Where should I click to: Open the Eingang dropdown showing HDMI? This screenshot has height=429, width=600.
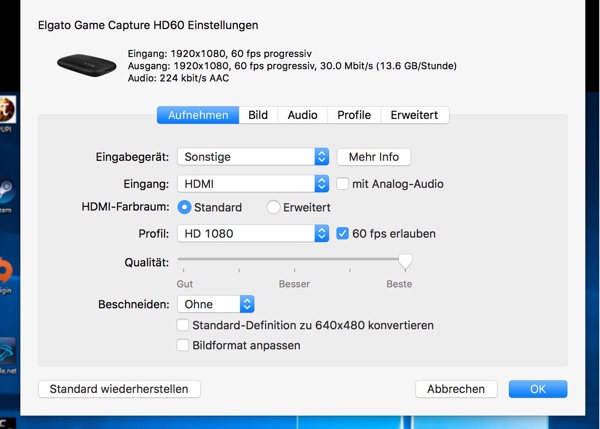pyautogui.click(x=253, y=184)
